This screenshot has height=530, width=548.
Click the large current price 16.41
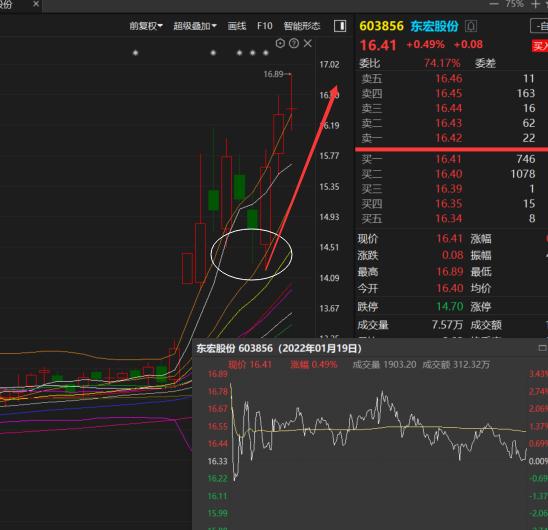click(x=378, y=45)
